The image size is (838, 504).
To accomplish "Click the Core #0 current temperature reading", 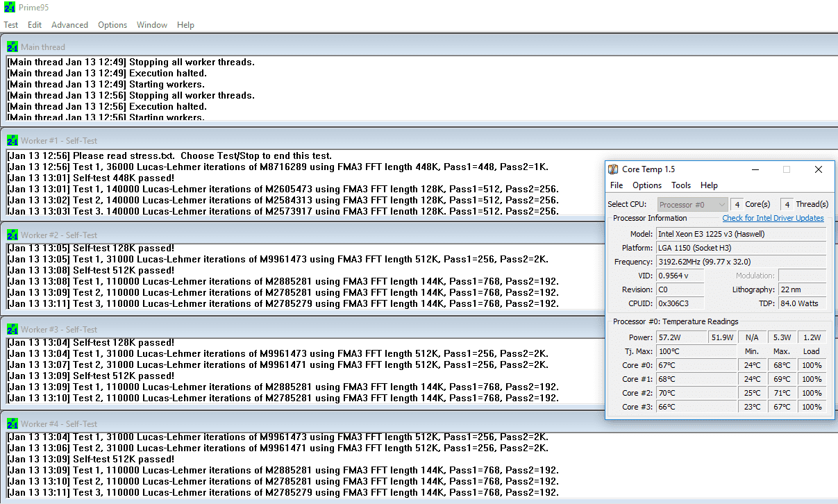I will pyautogui.click(x=696, y=365).
